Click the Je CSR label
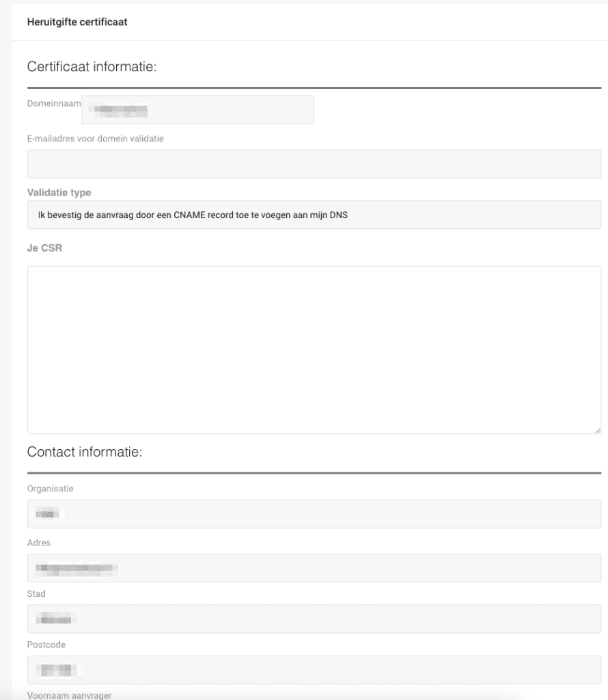 pyautogui.click(x=44, y=247)
